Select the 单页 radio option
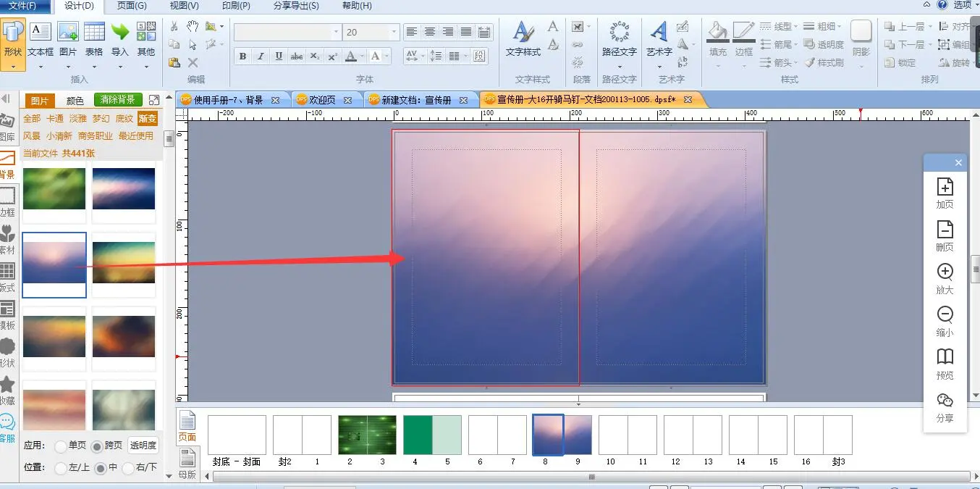The height and width of the screenshot is (489, 980). [x=61, y=446]
